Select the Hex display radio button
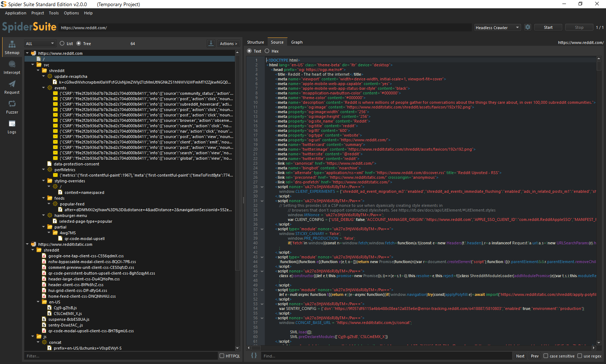The height and width of the screenshot is (364, 606). click(x=267, y=51)
